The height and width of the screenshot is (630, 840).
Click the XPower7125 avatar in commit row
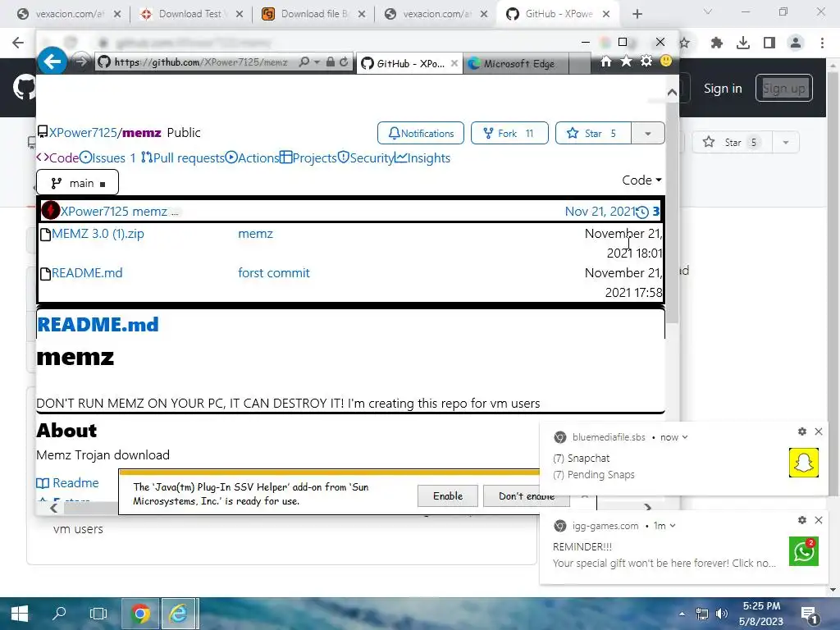coord(50,211)
